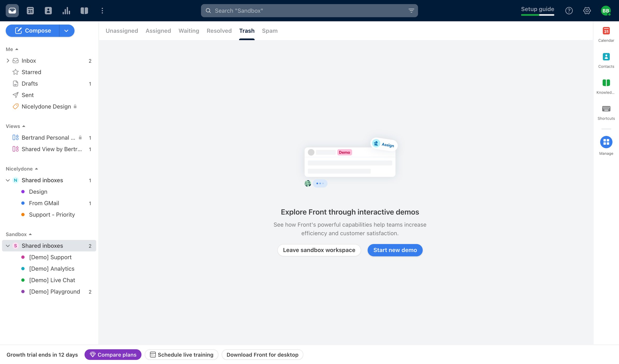Screen dimensions: 619x364
Task: Open the Starred folder
Action: coord(49,72)
